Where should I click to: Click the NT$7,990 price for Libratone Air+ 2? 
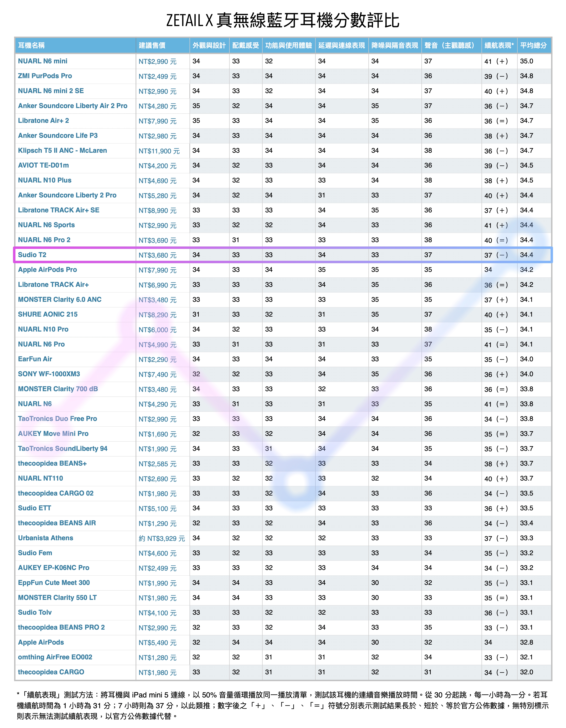point(157,121)
